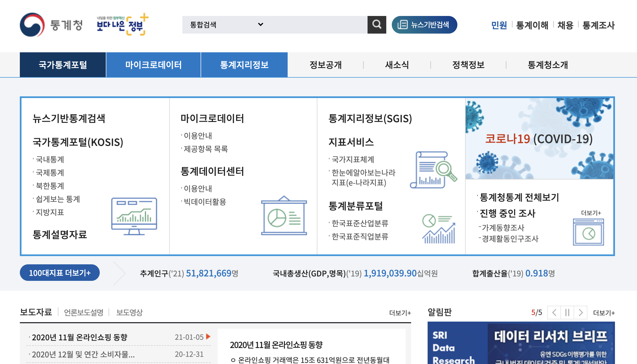
Task: Expand 더보기+ next to 진행 중인 조사
Action: tap(591, 213)
